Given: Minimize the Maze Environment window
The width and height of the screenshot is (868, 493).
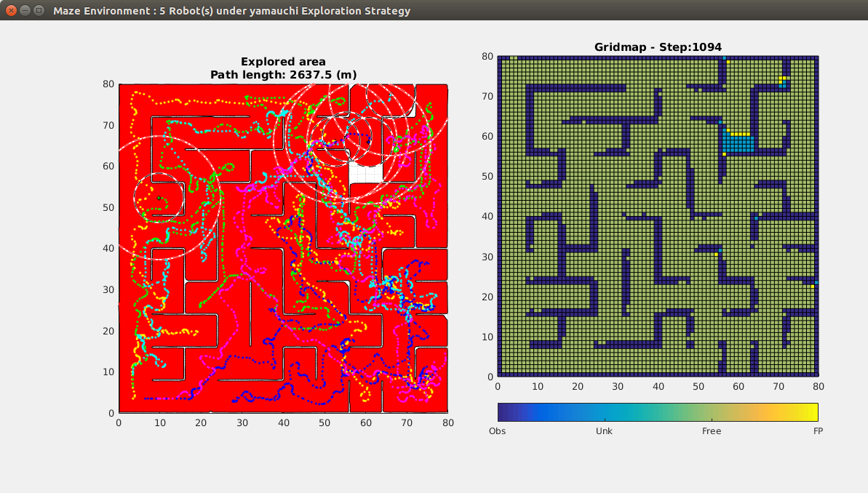Looking at the screenshot, I should tap(25, 10).
